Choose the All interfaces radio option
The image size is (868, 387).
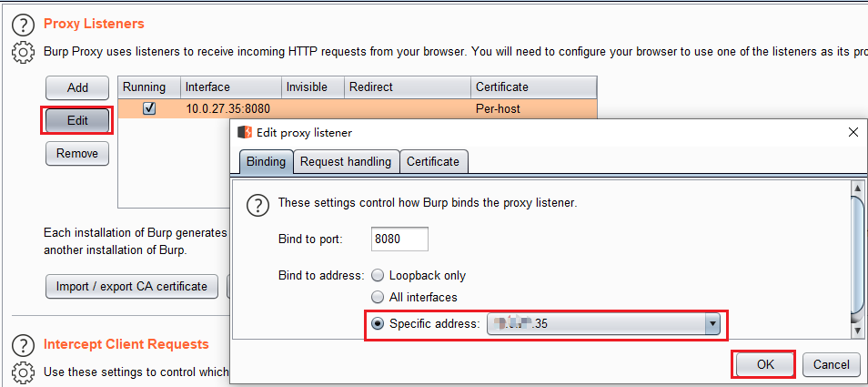tap(378, 297)
